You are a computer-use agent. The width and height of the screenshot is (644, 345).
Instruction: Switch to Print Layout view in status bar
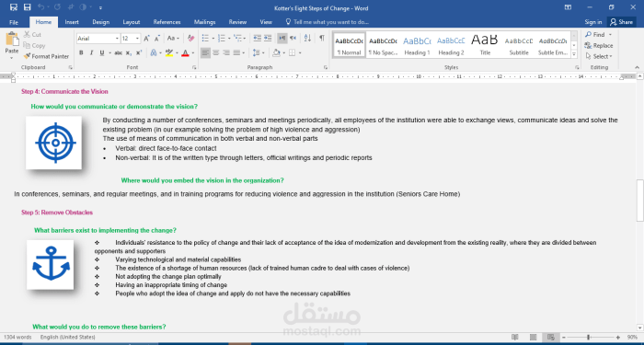coord(533,338)
